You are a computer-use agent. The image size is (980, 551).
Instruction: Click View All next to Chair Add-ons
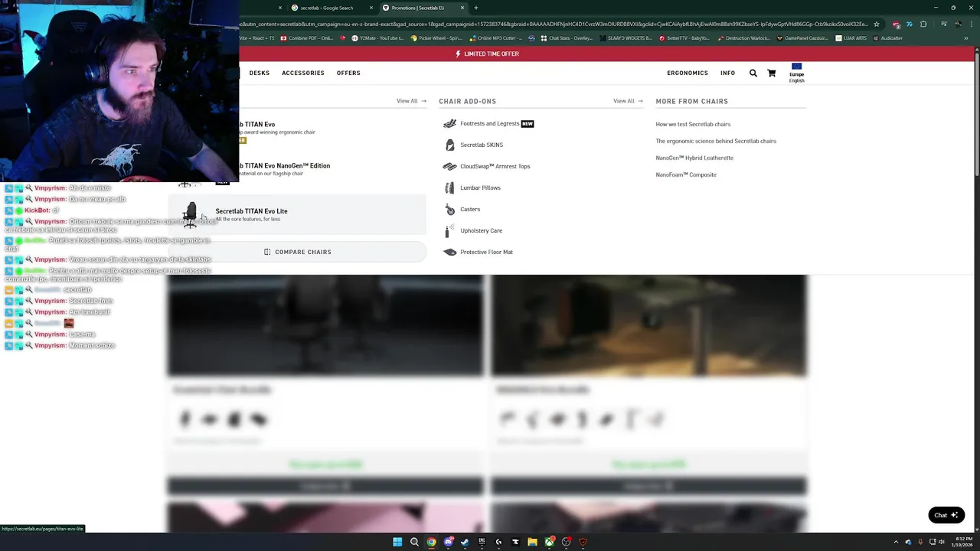tap(628, 101)
